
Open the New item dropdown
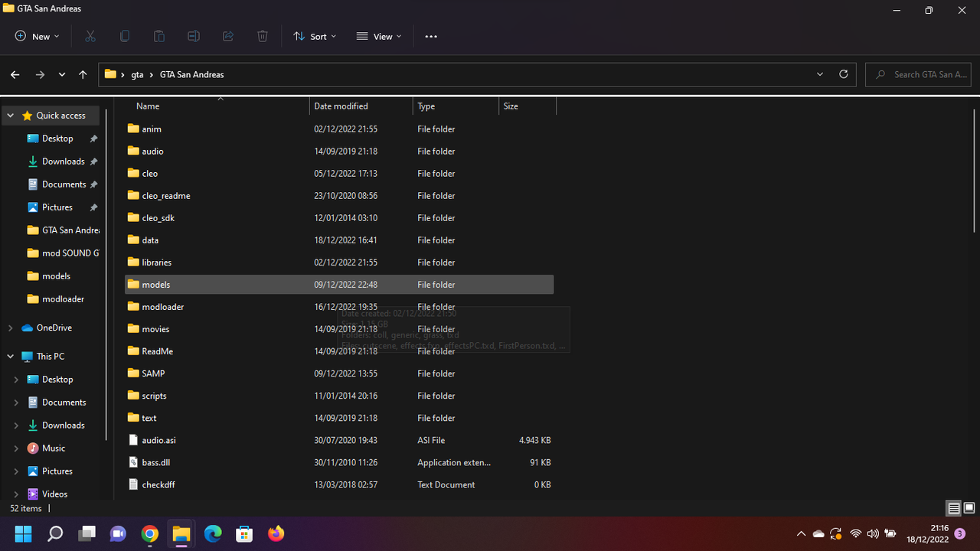point(37,36)
